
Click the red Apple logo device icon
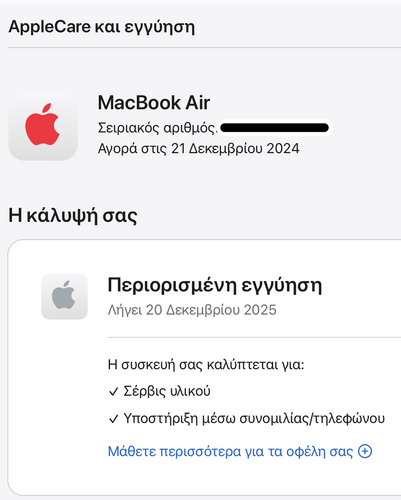coord(43,126)
